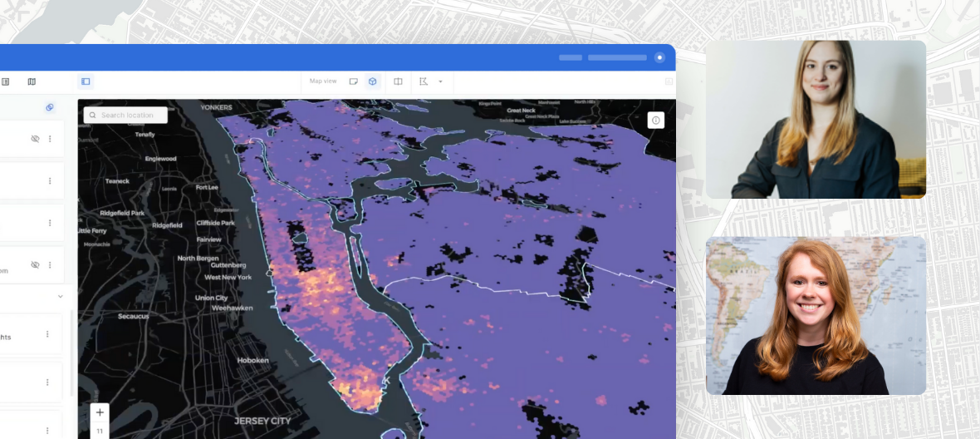Collapse the layer section chevron

click(60, 296)
